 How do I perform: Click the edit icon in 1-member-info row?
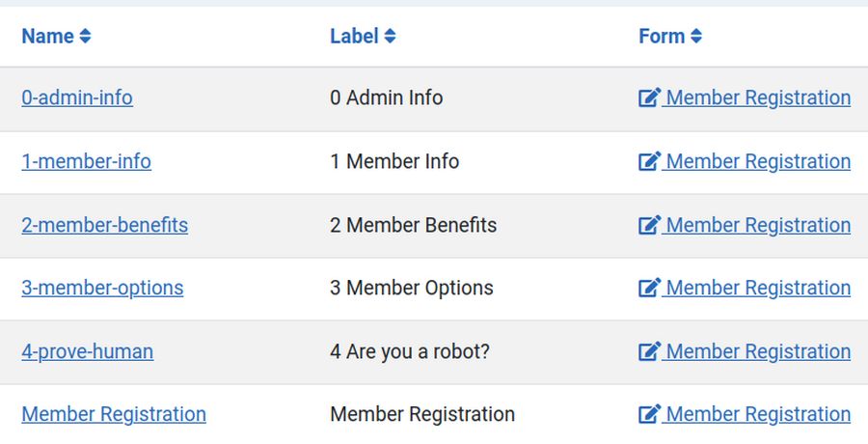click(x=649, y=161)
